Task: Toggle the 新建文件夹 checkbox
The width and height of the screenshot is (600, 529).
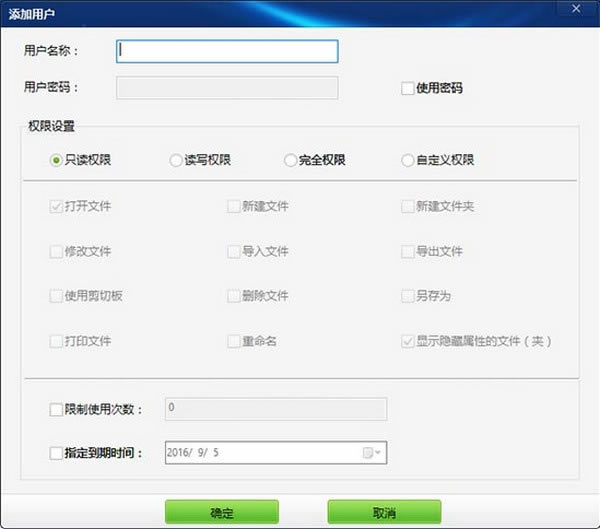Action: point(408,207)
